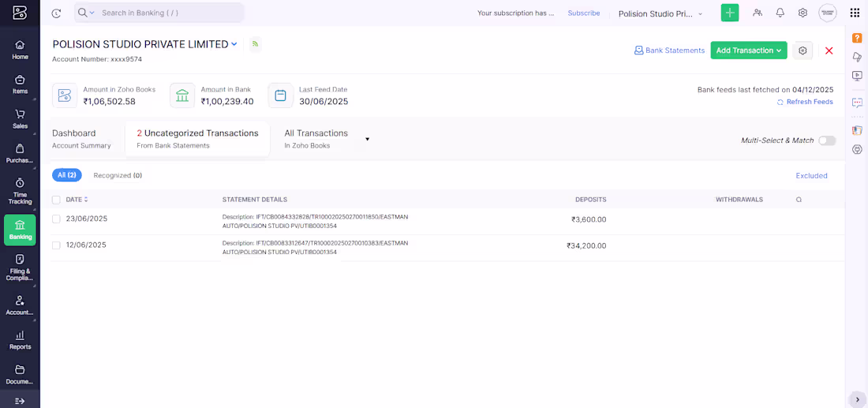Open the apps grid launcher
This screenshot has height=408, width=868.
click(x=855, y=13)
